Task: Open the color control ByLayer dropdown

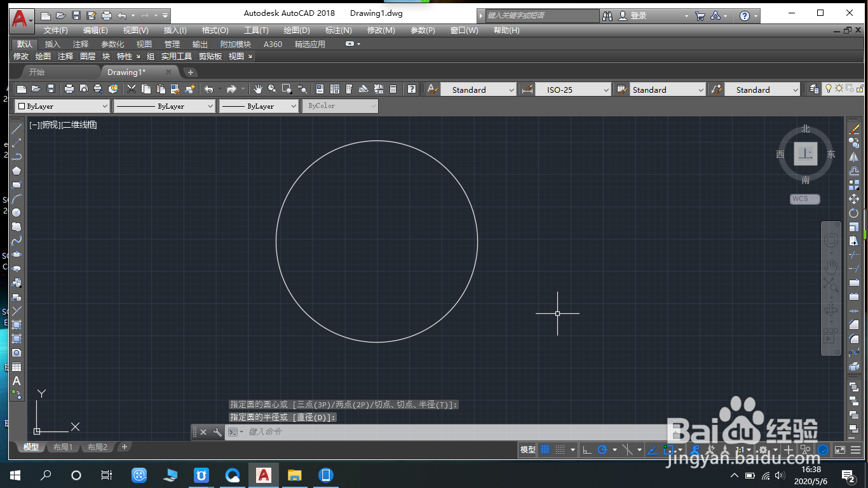Action: pyautogui.click(x=62, y=106)
